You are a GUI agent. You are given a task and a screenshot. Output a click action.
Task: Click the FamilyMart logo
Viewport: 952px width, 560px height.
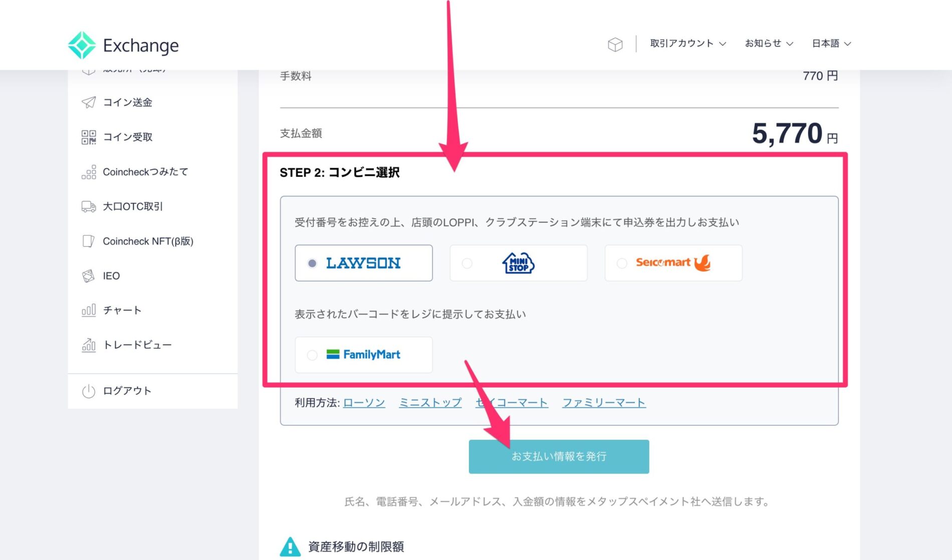pyautogui.click(x=363, y=355)
